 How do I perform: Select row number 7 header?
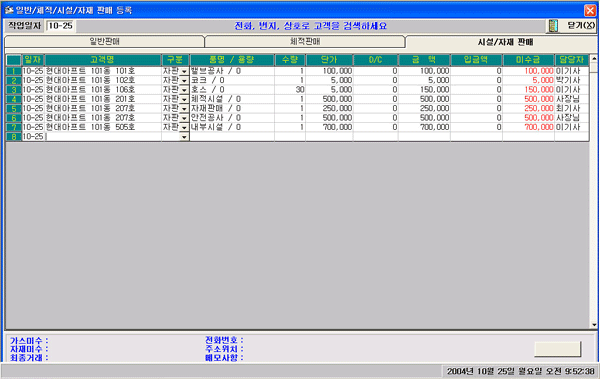click(14, 127)
